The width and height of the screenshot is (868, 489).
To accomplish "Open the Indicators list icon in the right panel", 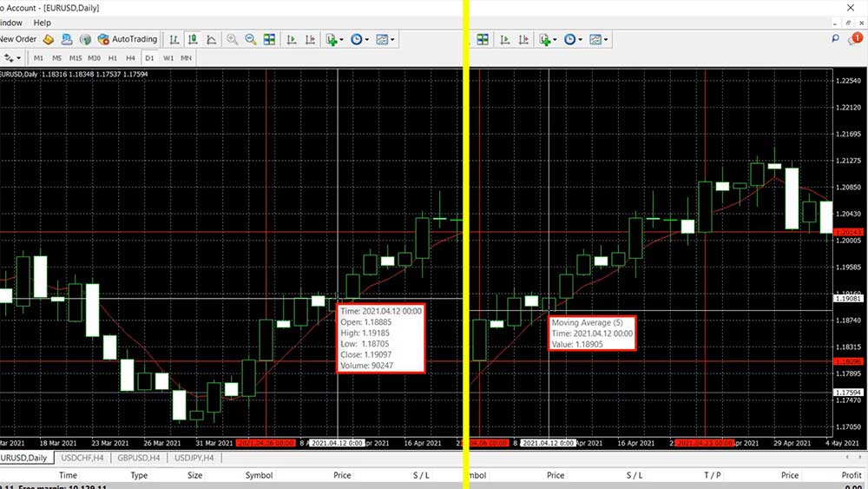I will point(545,39).
